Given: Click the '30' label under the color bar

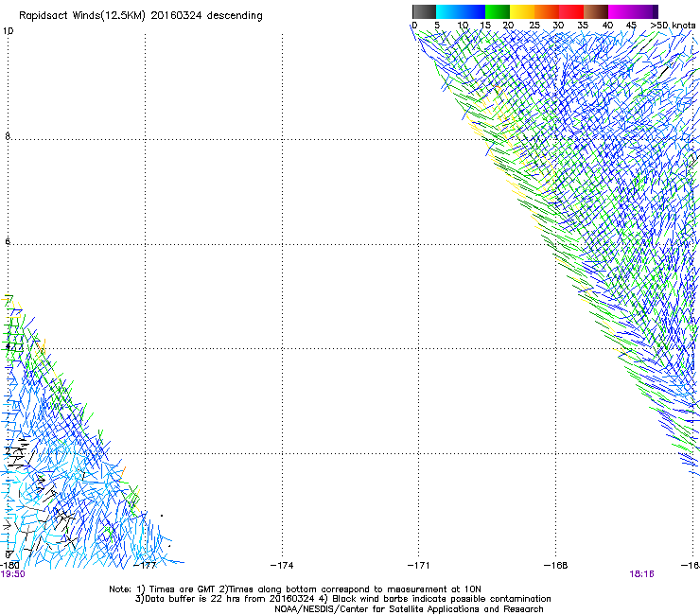Looking at the screenshot, I should [558, 25].
